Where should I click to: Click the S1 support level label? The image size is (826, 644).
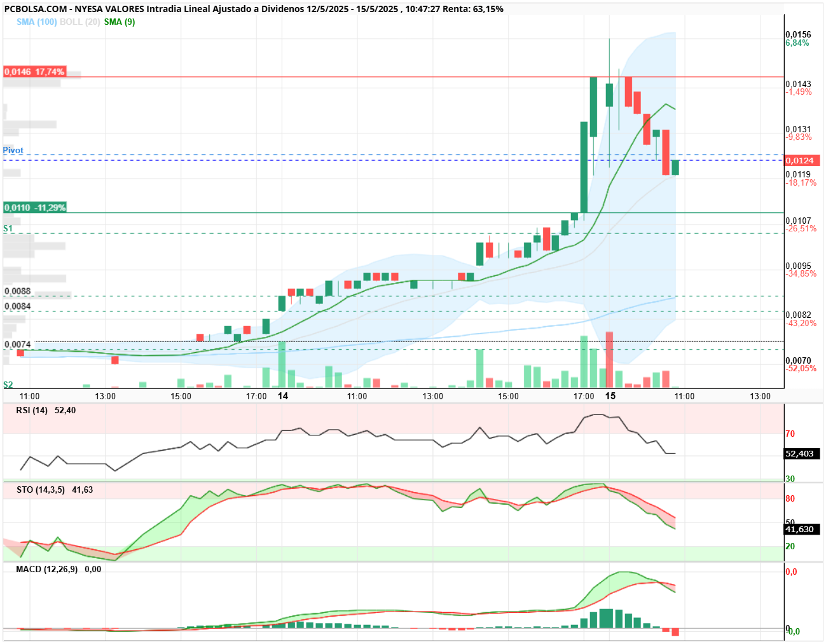coord(8,228)
